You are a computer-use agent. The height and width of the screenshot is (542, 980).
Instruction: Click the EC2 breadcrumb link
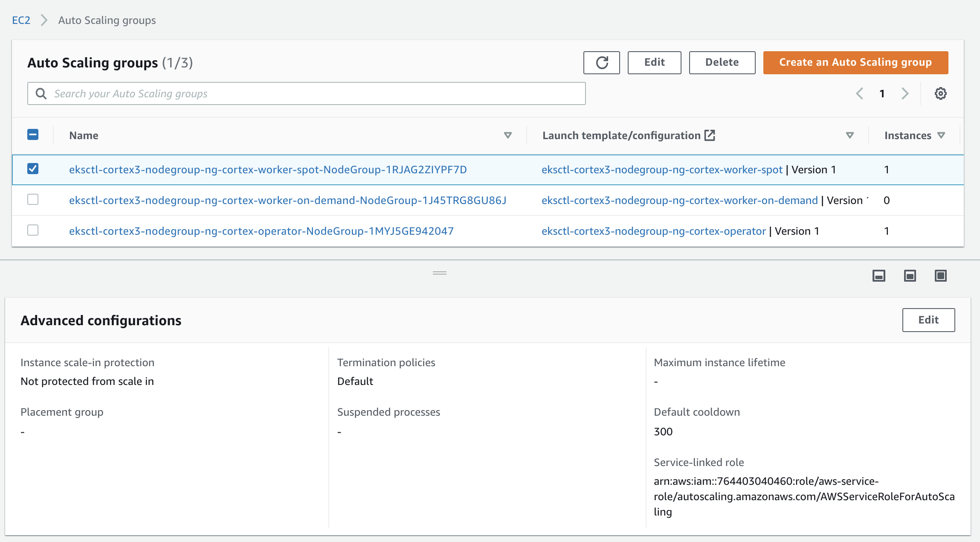point(21,20)
